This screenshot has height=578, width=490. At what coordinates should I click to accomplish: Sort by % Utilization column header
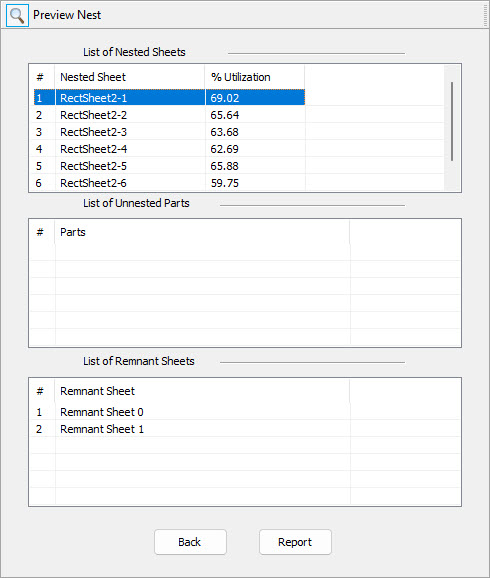pyautogui.click(x=255, y=77)
